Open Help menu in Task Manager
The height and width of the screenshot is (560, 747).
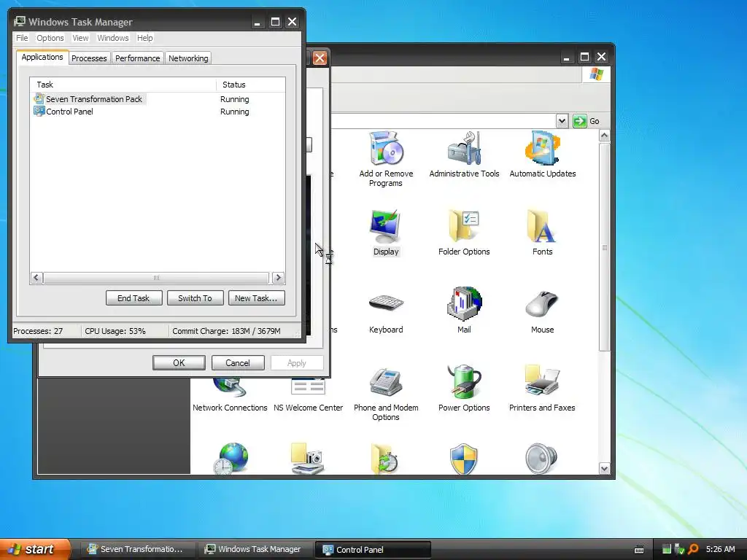click(x=145, y=38)
